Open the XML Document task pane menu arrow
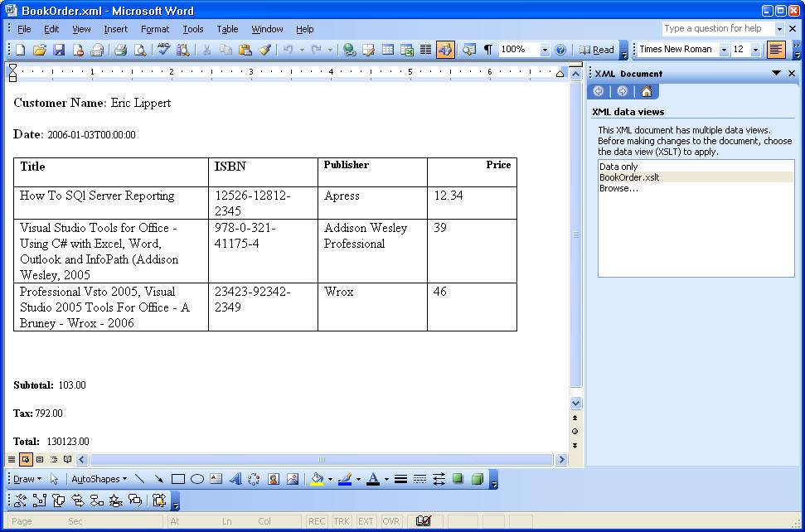This screenshot has width=805, height=532. coord(776,74)
